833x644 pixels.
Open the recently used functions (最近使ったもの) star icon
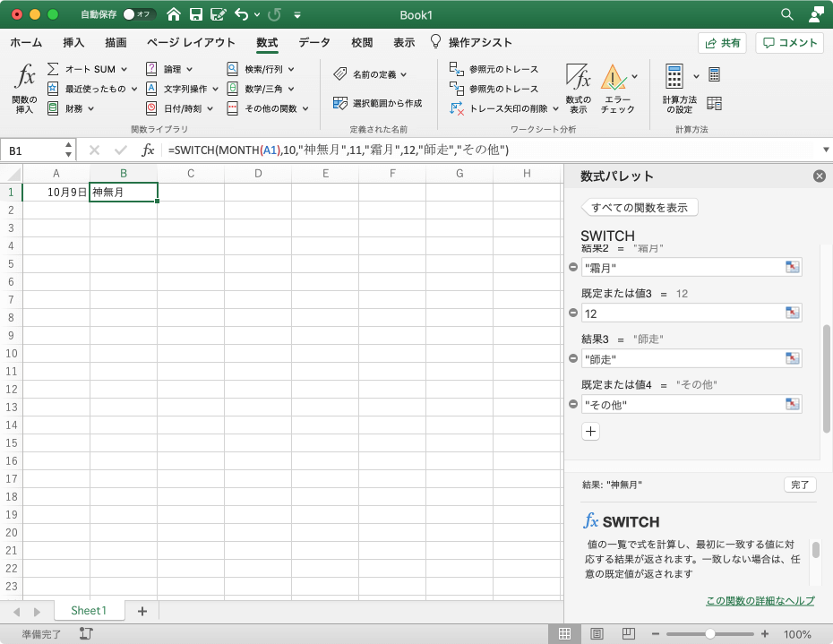point(53,89)
